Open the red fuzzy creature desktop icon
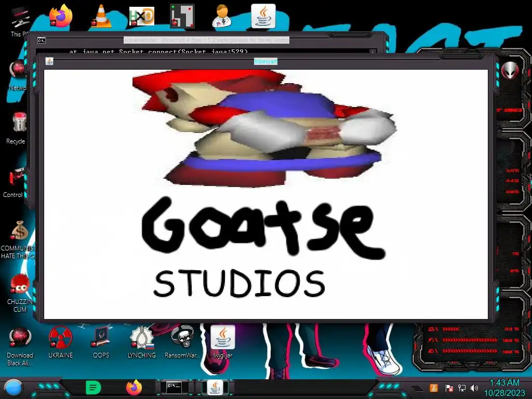 tap(20, 292)
